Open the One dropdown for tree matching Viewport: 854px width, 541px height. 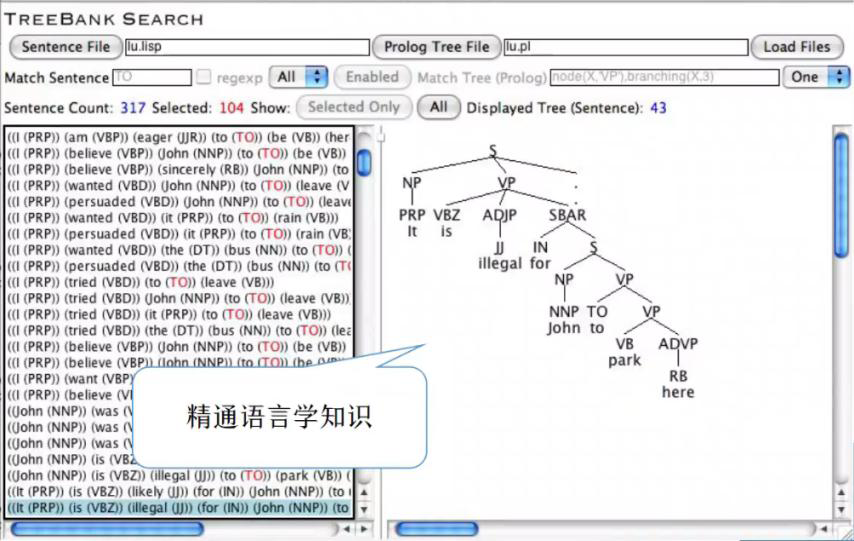pyautogui.click(x=816, y=77)
